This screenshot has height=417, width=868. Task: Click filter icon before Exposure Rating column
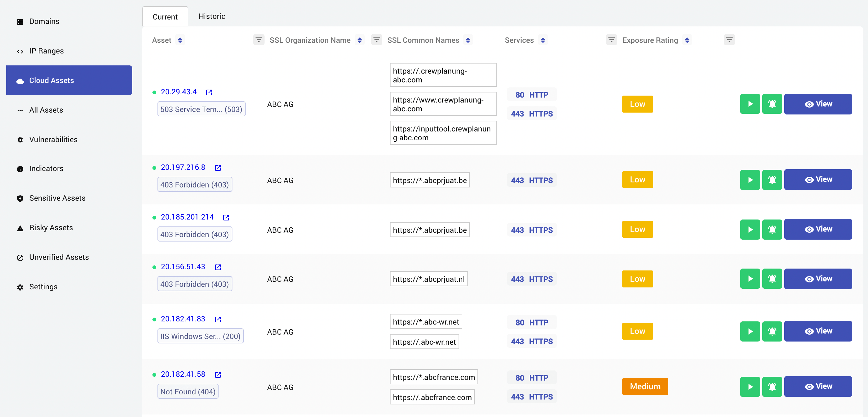(611, 40)
